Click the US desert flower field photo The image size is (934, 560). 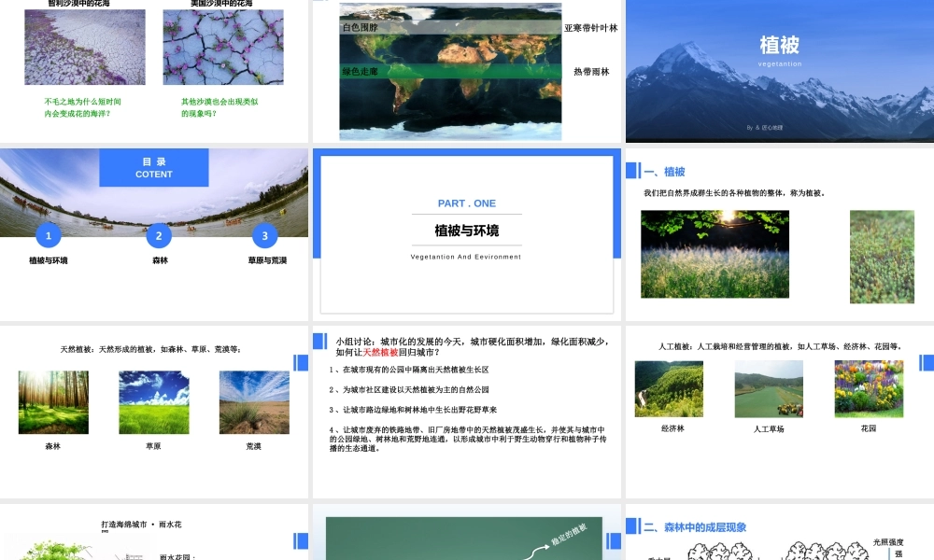223,48
